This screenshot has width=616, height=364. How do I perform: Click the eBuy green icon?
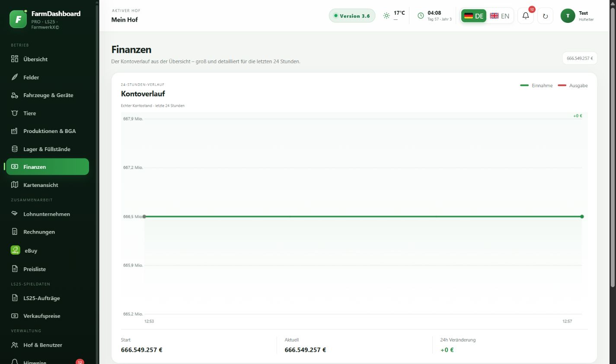coord(16,250)
